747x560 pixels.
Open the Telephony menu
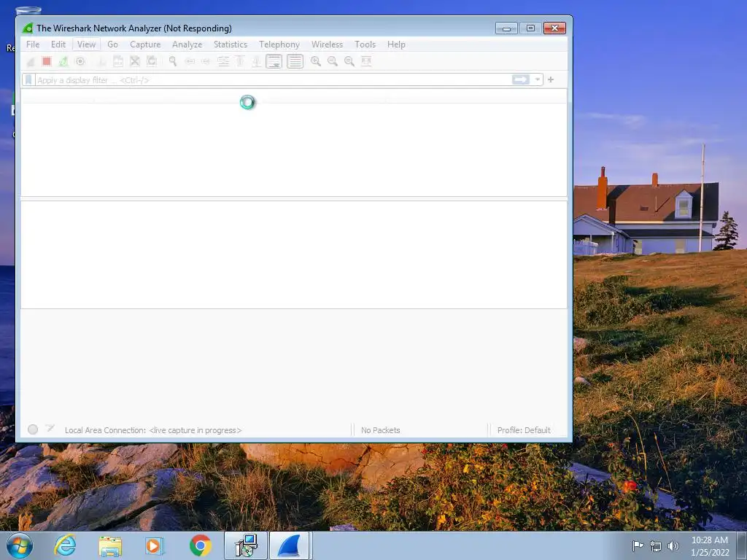[x=279, y=44]
